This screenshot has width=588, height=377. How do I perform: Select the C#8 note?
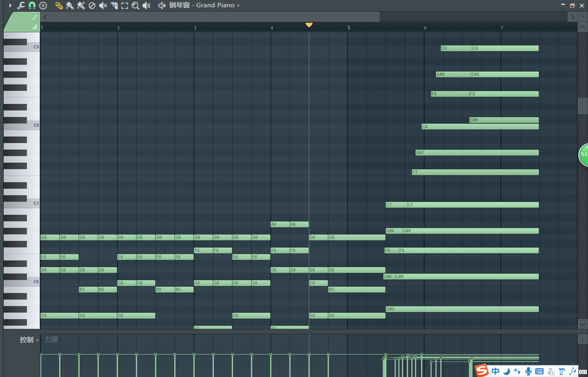(x=504, y=120)
